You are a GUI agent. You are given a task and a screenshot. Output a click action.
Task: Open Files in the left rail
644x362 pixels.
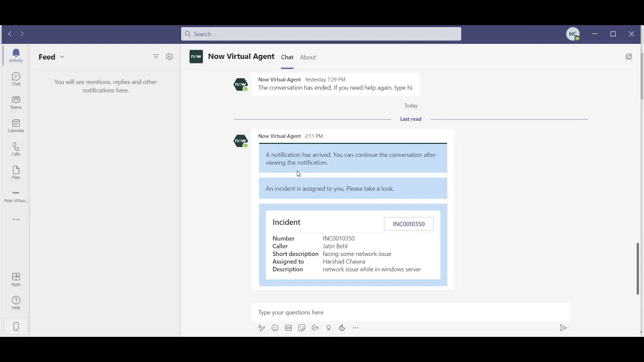pos(16,172)
